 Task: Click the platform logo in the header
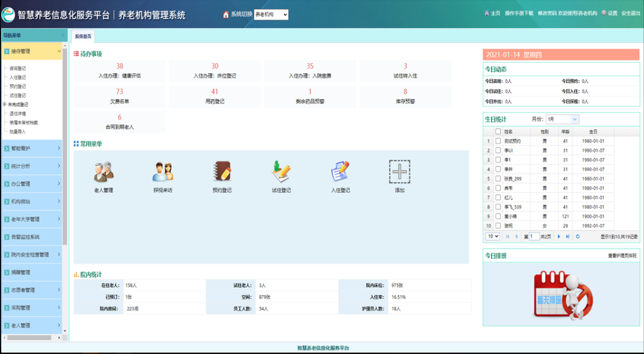8,15
